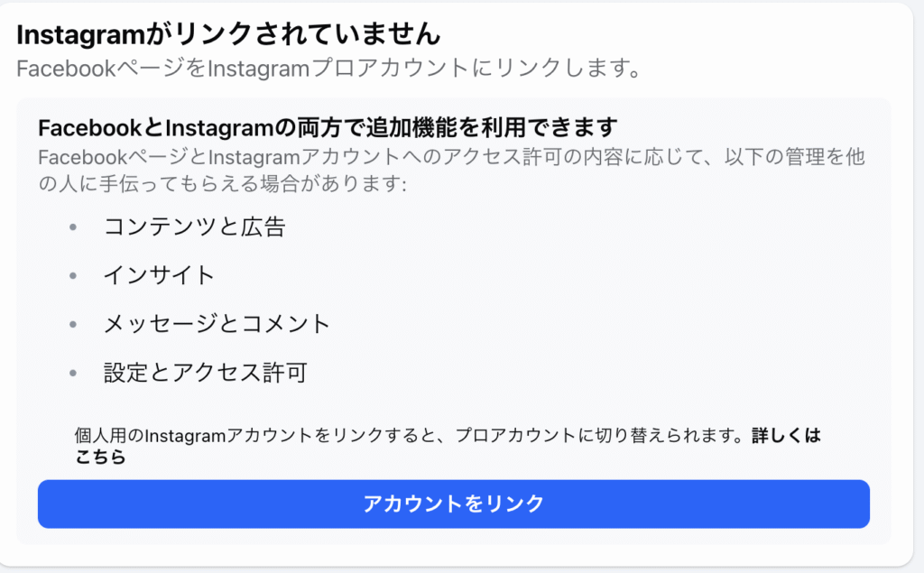Click the text の人に手伝ってもらえる場合があります
924x573 pixels.
(222, 184)
